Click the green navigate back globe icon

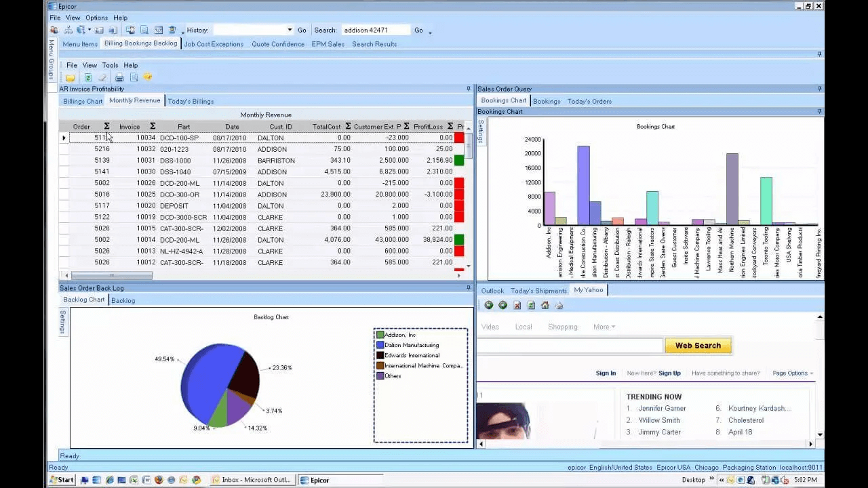[489, 305]
